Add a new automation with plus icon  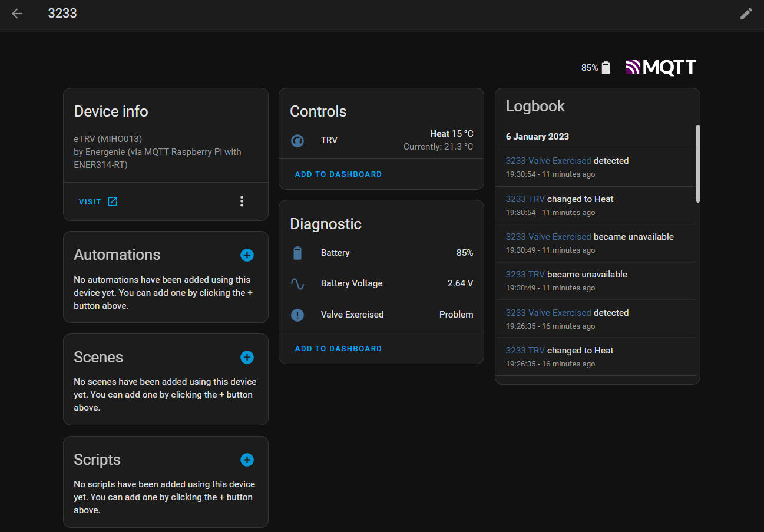pyautogui.click(x=247, y=255)
